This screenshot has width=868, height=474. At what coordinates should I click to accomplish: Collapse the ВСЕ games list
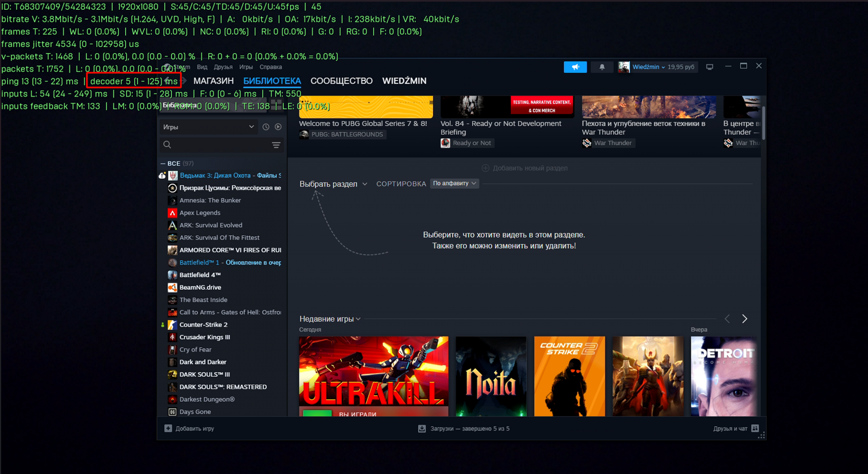tap(163, 163)
